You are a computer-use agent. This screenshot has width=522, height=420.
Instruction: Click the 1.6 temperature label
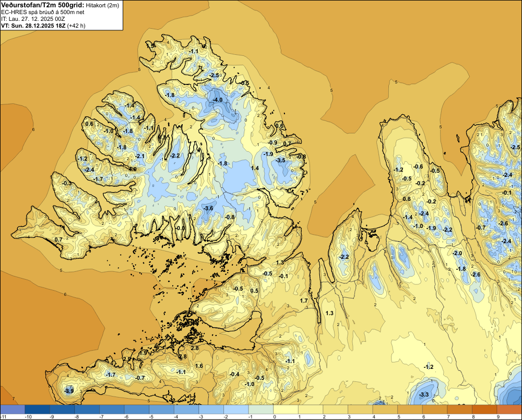click(x=199, y=366)
